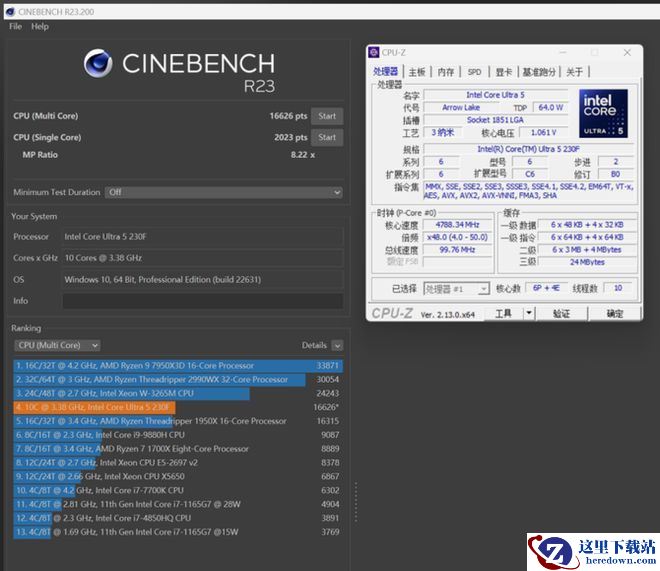Image resolution: width=660 pixels, height=571 pixels.
Task: Open the 工具 dropdown arrow in CPU-Z
Action: 529,313
